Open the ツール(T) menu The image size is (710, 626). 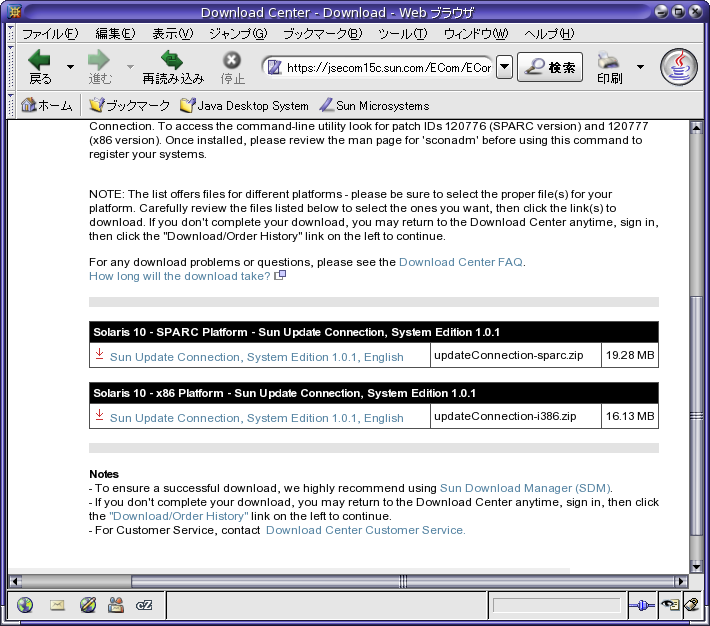tap(403, 34)
